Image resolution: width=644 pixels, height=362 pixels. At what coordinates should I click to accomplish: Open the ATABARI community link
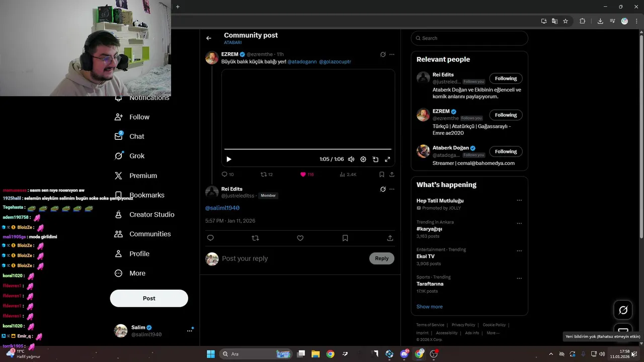(x=233, y=43)
